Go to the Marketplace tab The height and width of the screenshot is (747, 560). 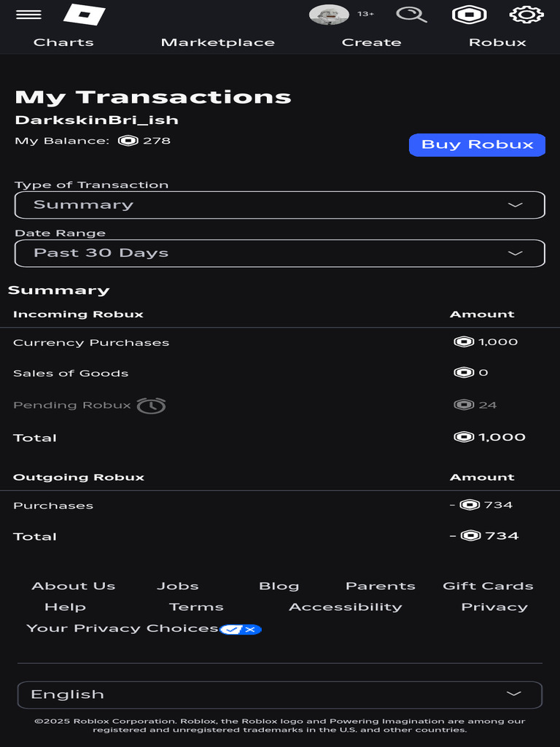[217, 42]
